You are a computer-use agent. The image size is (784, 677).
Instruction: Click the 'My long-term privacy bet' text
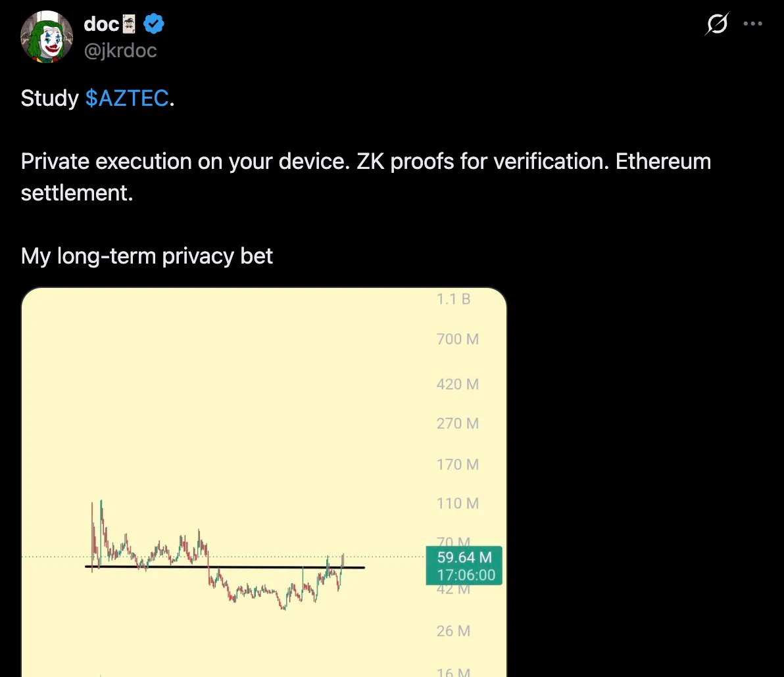pyautogui.click(x=147, y=256)
